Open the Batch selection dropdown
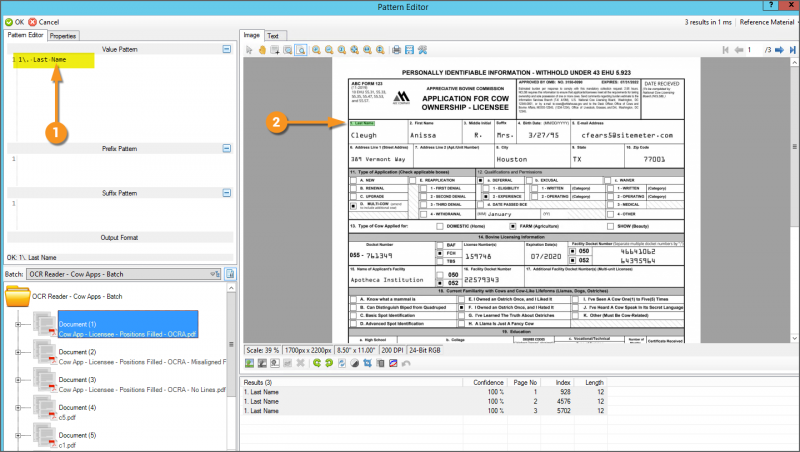The height and width of the screenshot is (452, 800). (x=214, y=273)
